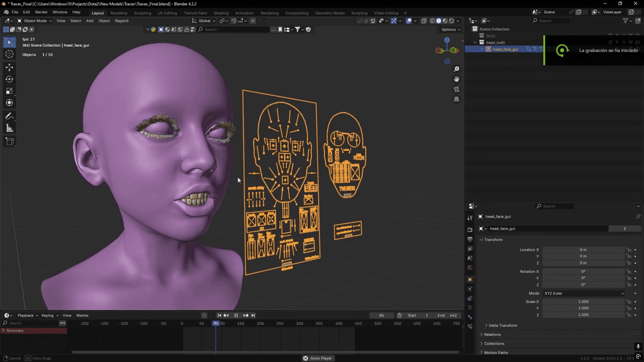Toggle pin on the properties editor
This screenshot has height=362, width=644.
click(x=638, y=217)
